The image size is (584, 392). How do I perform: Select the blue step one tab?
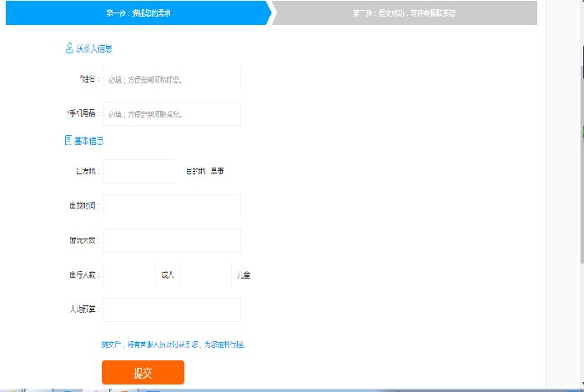point(138,13)
